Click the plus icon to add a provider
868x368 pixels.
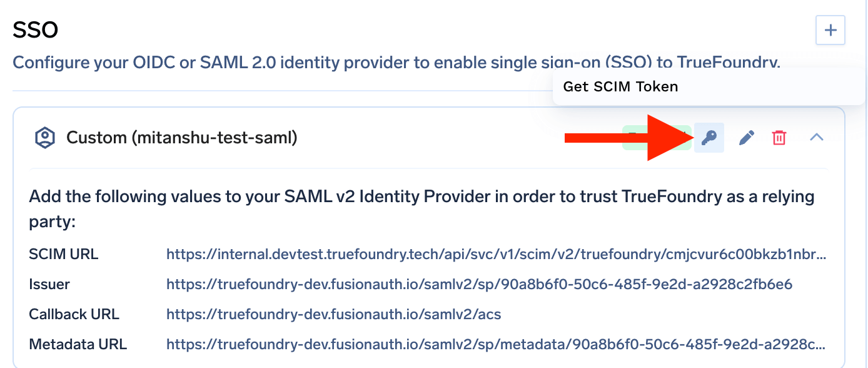pyautogui.click(x=830, y=29)
